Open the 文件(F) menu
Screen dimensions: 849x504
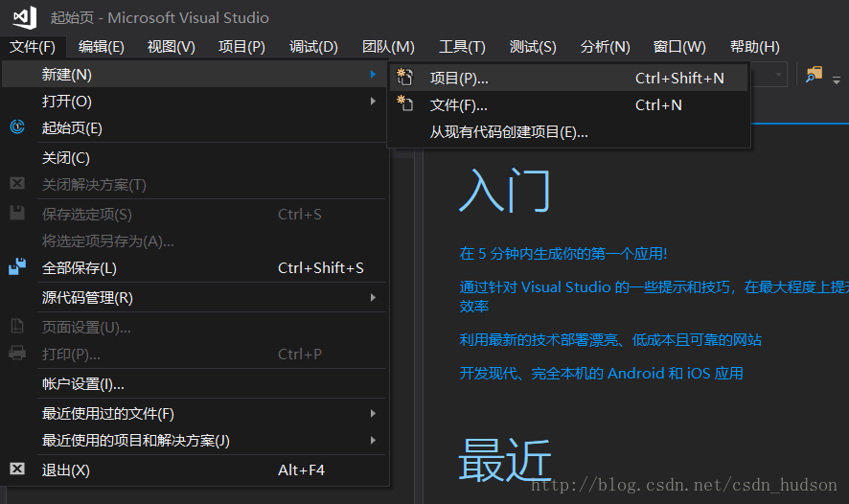pos(33,47)
